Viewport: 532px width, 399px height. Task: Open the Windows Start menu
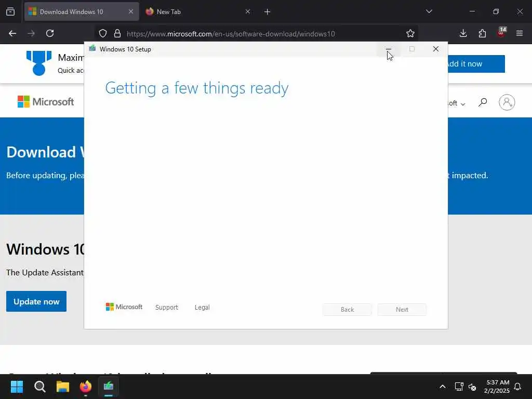17,387
